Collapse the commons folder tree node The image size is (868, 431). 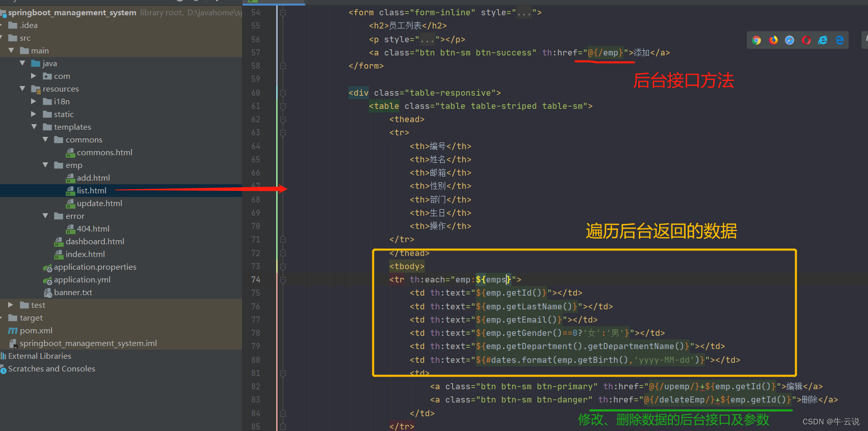click(45, 139)
